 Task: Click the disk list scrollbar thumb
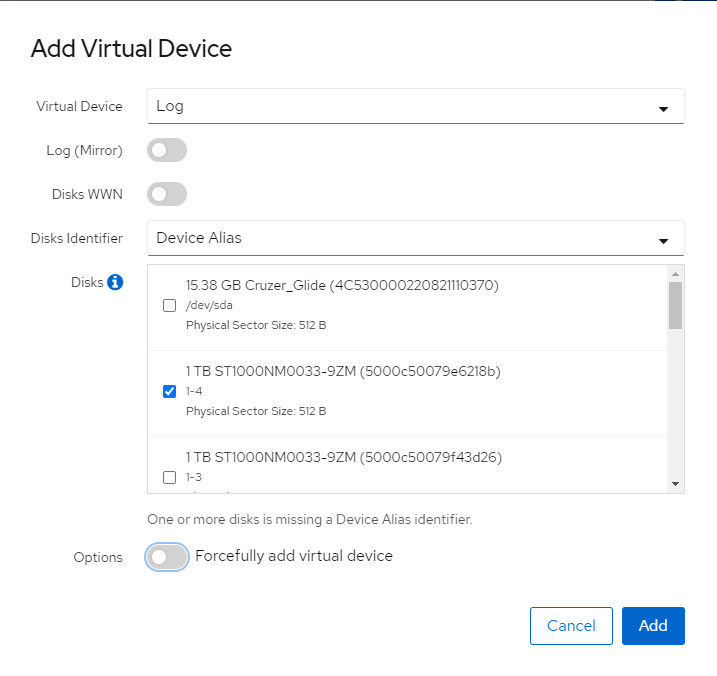pyautogui.click(x=675, y=305)
